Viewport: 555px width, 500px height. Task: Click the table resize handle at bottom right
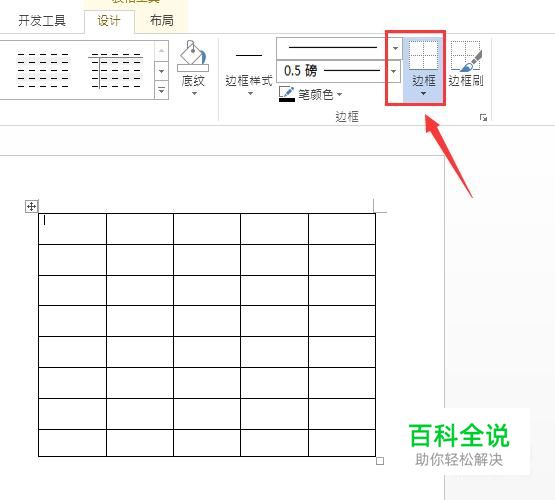tap(380, 461)
